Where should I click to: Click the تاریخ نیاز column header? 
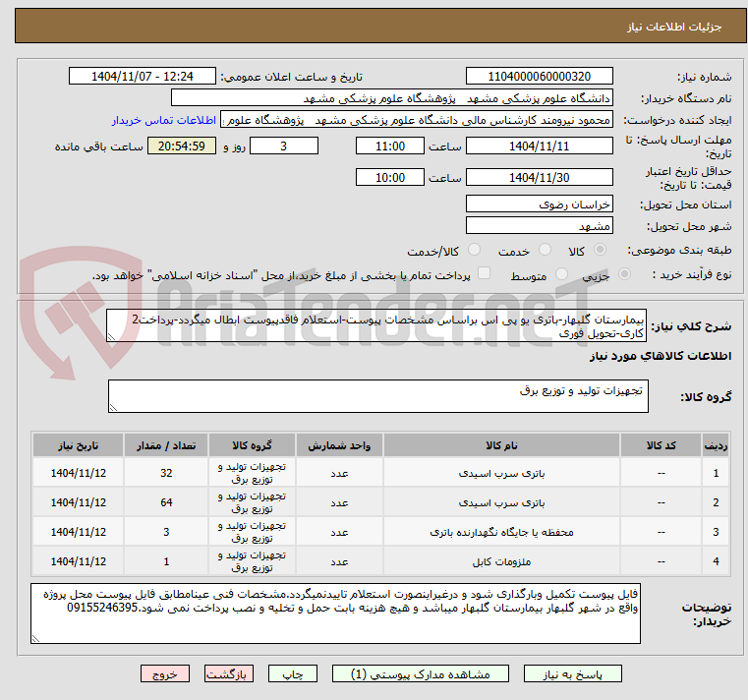pos(79,445)
